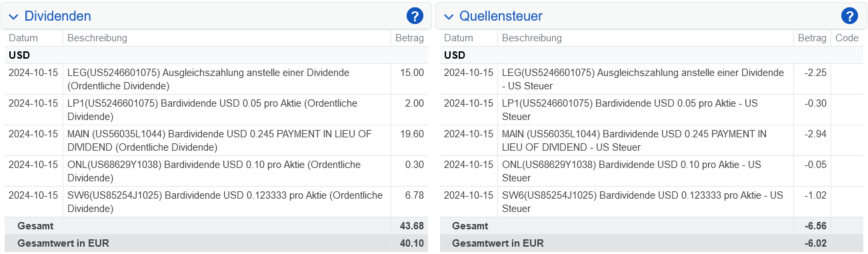Click Gesamtwert in EUR value 40.10
The width and height of the screenshot is (868, 254).
[411, 243]
